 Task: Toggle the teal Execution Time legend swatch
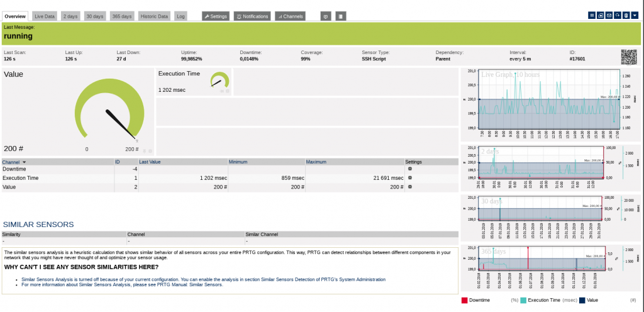click(x=523, y=300)
